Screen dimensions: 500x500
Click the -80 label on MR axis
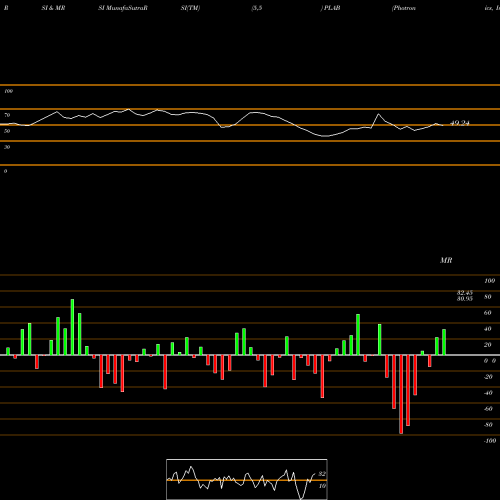(488, 425)
